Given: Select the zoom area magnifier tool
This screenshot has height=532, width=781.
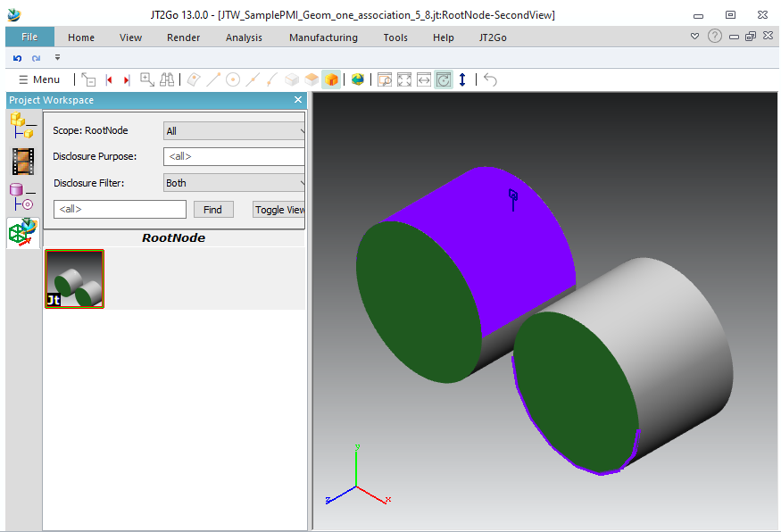Looking at the screenshot, I should click(147, 79).
